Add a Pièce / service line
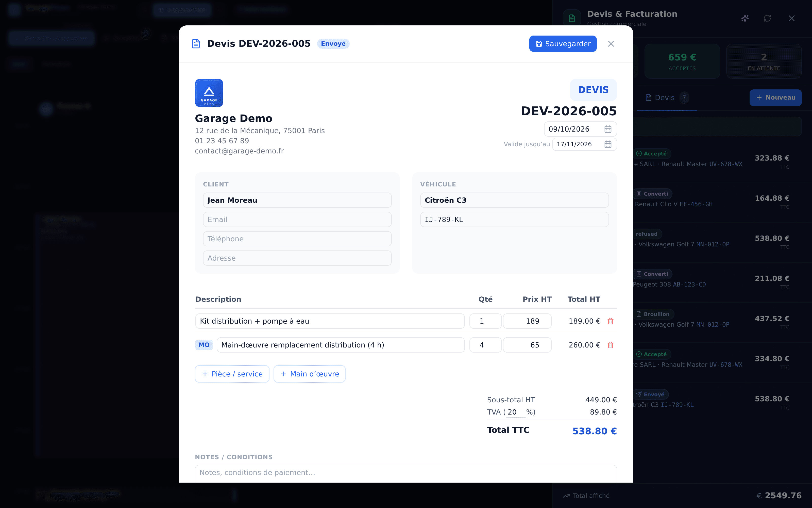Screen dimensions: 812x508 click(x=232, y=374)
